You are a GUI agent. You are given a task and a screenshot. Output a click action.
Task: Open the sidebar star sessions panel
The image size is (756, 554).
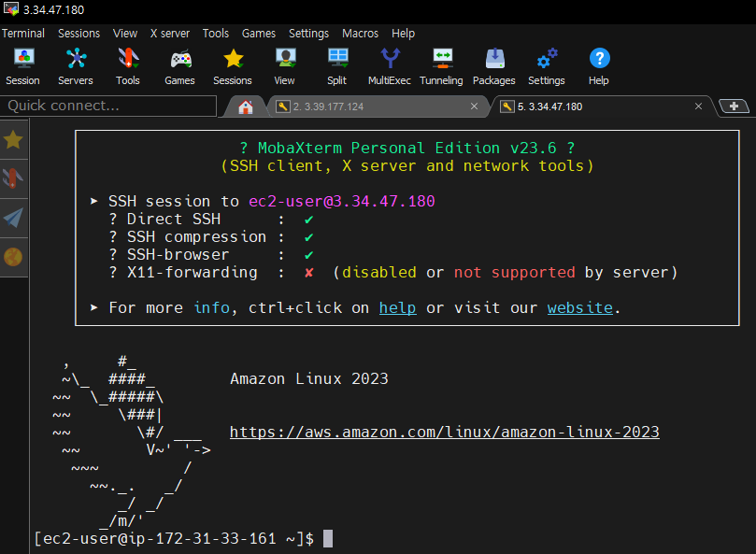(13, 140)
